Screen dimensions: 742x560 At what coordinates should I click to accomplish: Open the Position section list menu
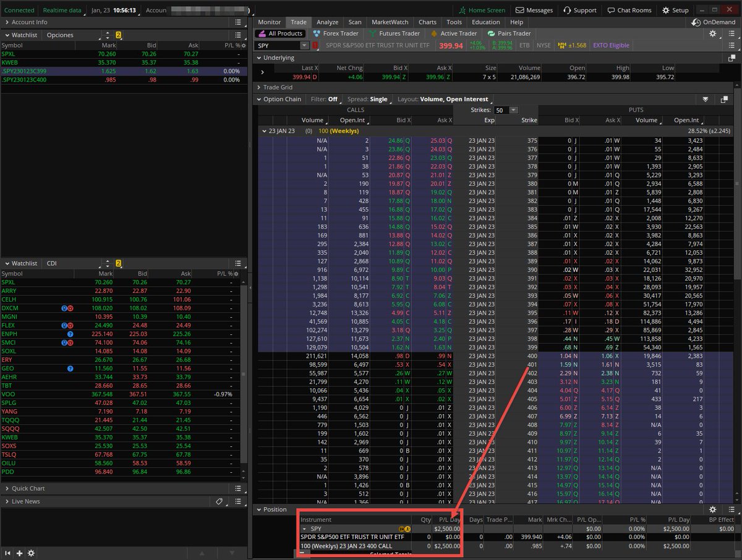tap(732, 509)
